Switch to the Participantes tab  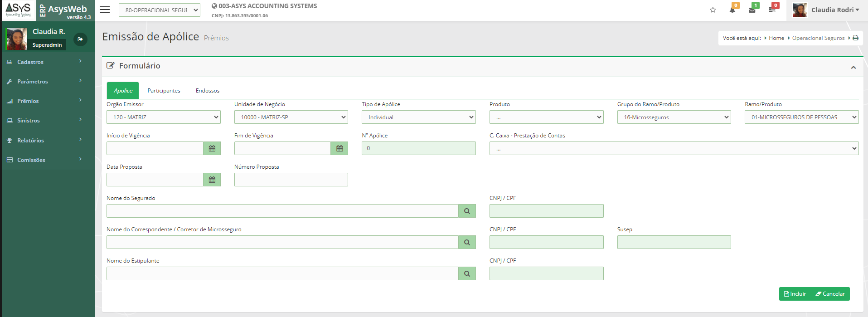pos(164,91)
